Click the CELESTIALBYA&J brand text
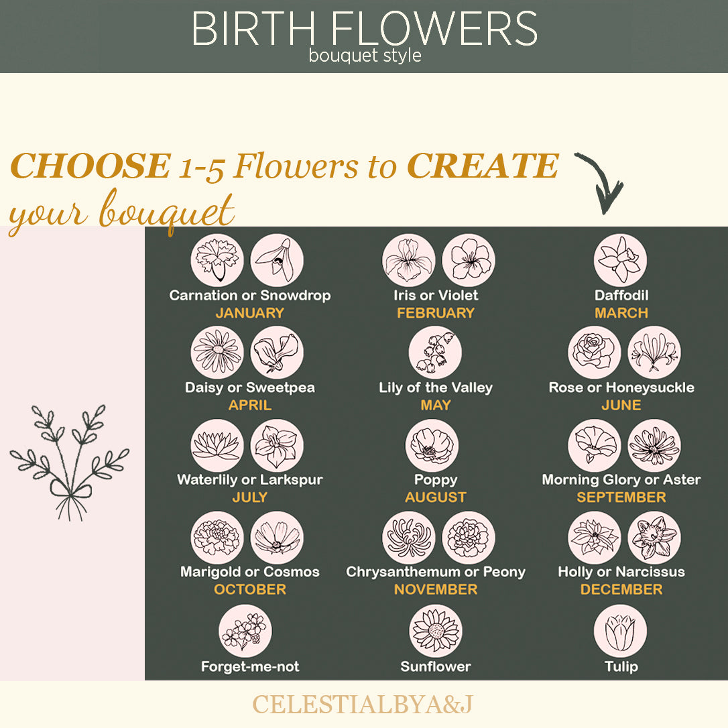 364,705
